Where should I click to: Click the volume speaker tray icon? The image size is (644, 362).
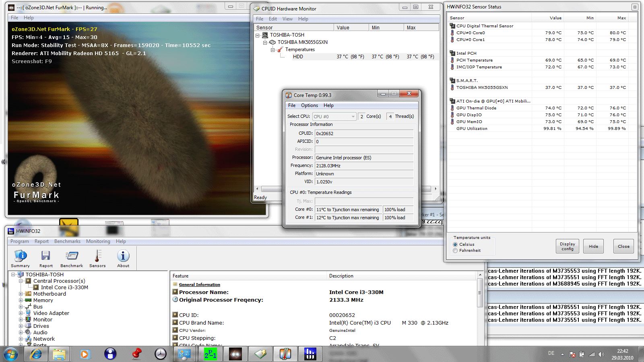point(601,354)
